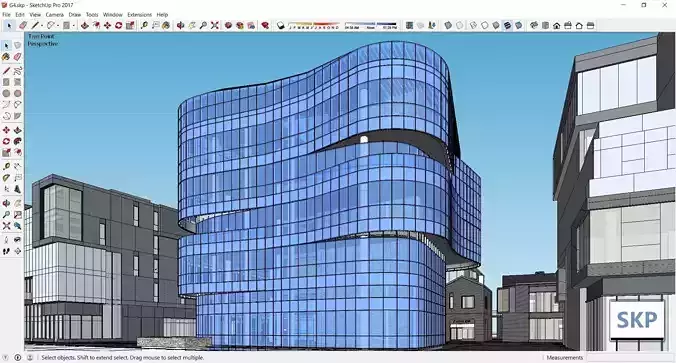Select the Tape Measure in left toolbar
The height and width of the screenshot is (363, 676).
[6, 166]
